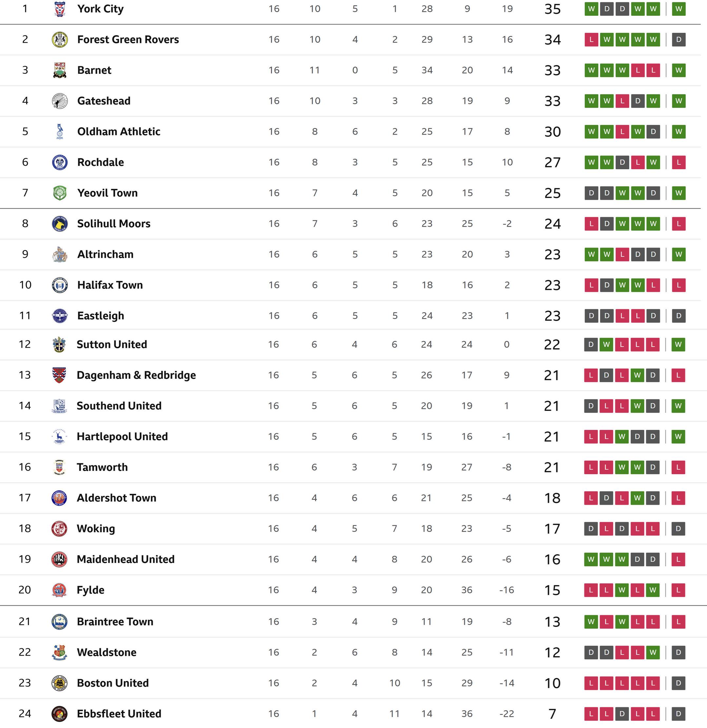
Task: Click Oldham Athletic's owl crest
Action: [59, 131]
